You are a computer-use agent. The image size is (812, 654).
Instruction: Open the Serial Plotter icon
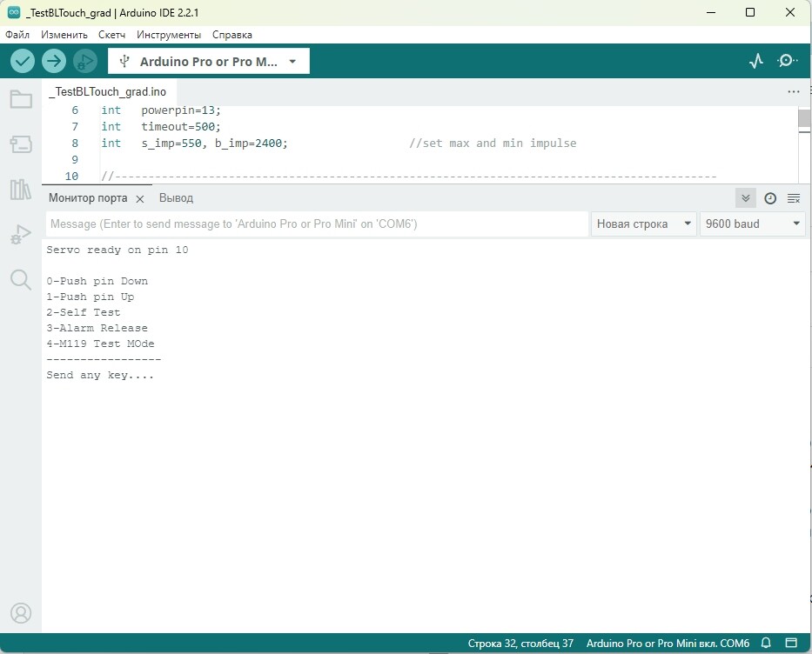(x=756, y=61)
